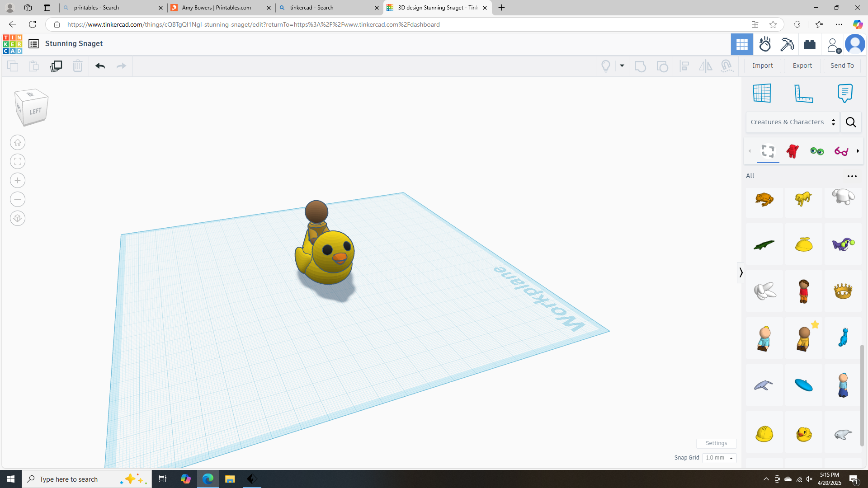868x488 pixels.
Task: Click the Zoom in plus icon
Action: pyautogui.click(x=18, y=181)
